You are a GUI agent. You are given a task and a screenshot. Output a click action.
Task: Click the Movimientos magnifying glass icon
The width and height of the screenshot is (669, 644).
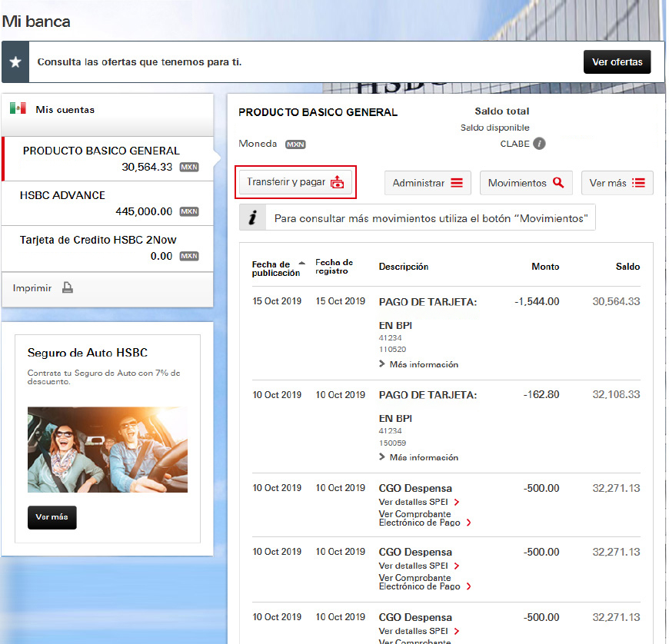pyautogui.click(x=559, y=182)
